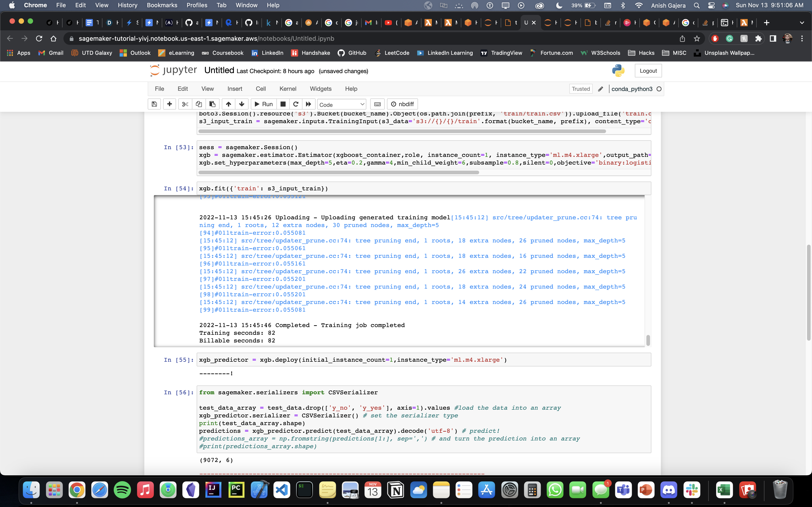Expand the Chrome tab search chevron
Image resolution: width=812 pixels, height=507 pixels.
click(x=802, y=22)
